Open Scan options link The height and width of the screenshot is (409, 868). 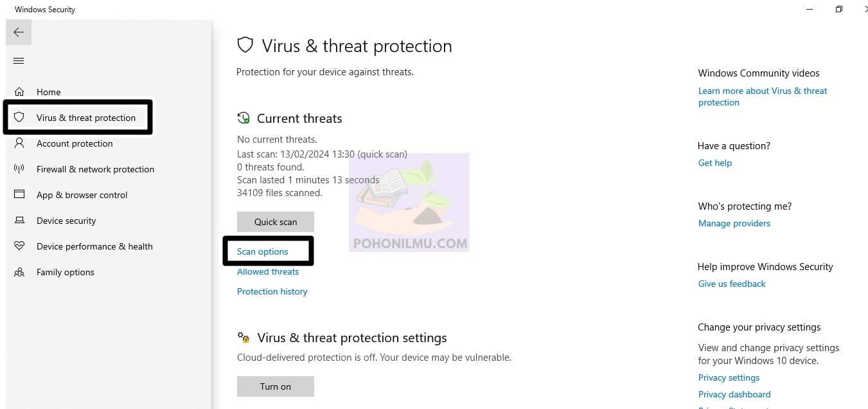tap(263, 251)
